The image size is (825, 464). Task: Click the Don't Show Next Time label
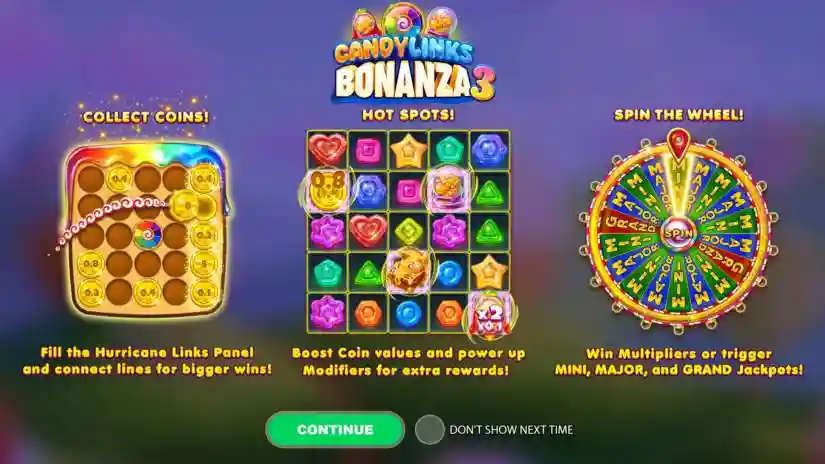pyautogui.click(x=511, y=430)
